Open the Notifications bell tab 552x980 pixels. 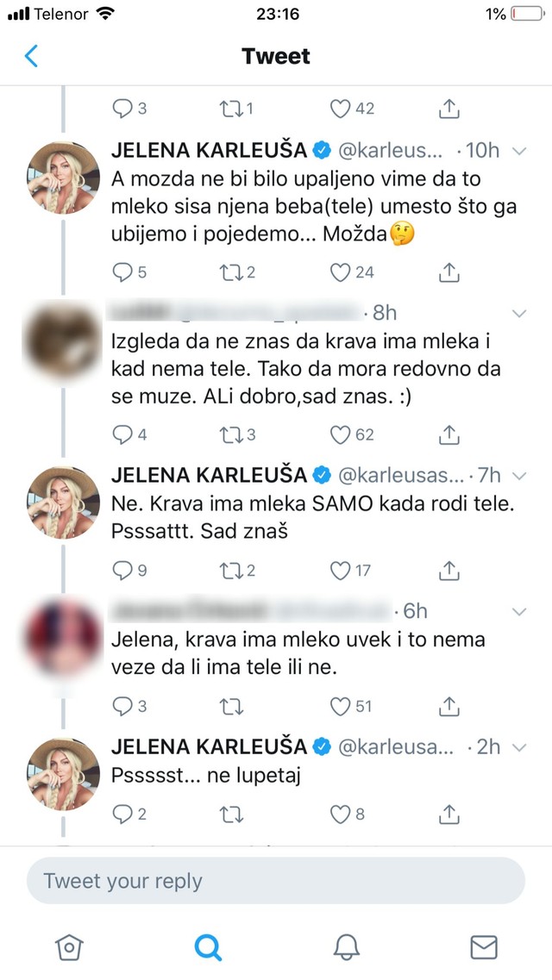pyautogui.click(x=346, y=946)
